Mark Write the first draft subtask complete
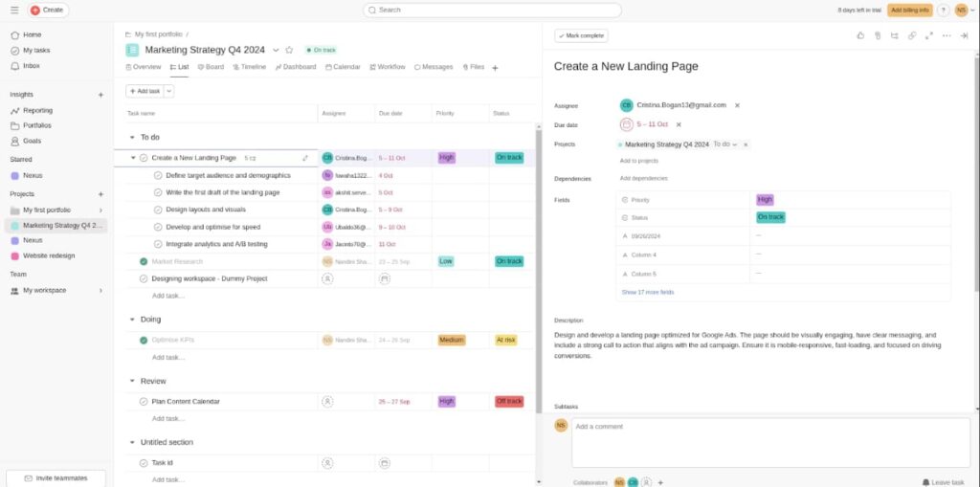The height and width of the screenshot is (487, 980). tap(158, 192)
